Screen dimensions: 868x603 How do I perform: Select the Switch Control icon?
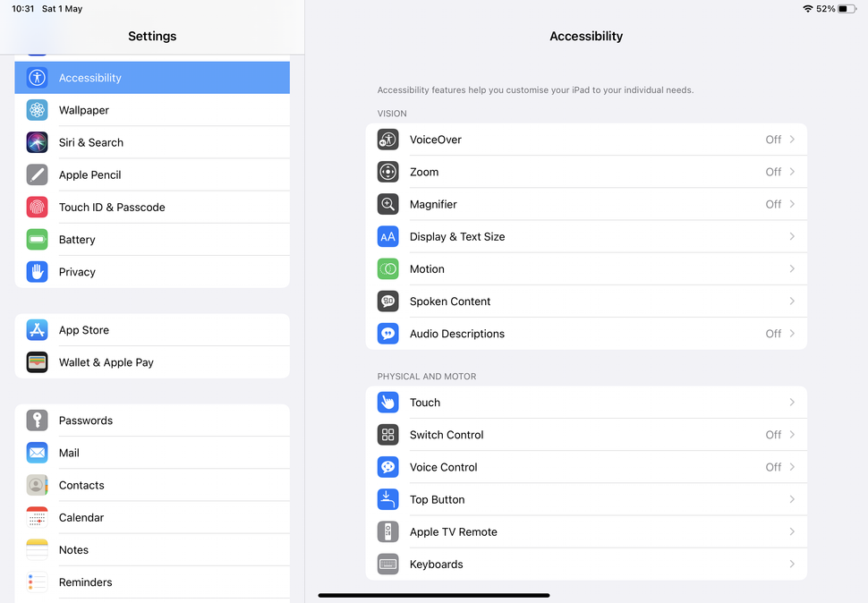(387, 435)
